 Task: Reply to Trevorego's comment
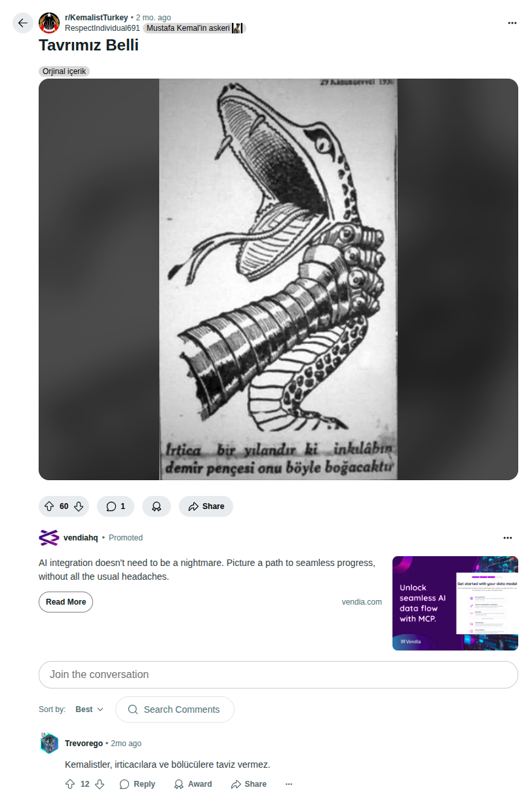138,784
